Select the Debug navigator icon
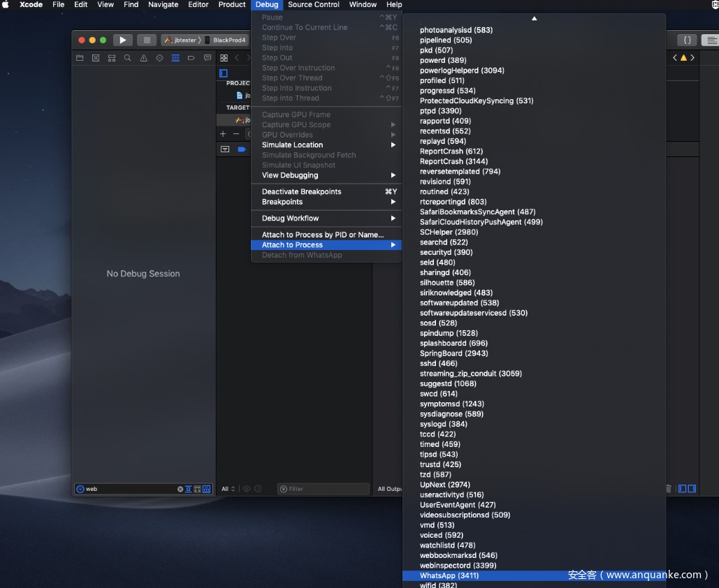This screenshot has width=719, height=588. click(175, 58)
